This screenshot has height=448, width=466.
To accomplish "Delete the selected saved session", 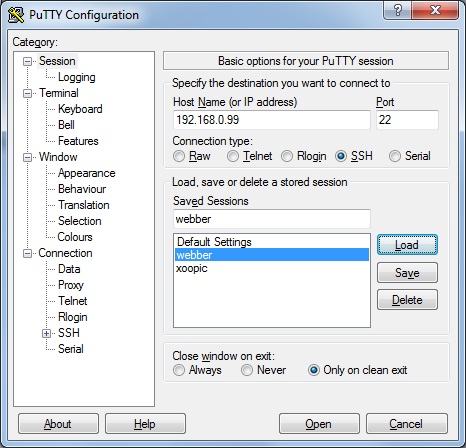I will (x=407, y=300).
